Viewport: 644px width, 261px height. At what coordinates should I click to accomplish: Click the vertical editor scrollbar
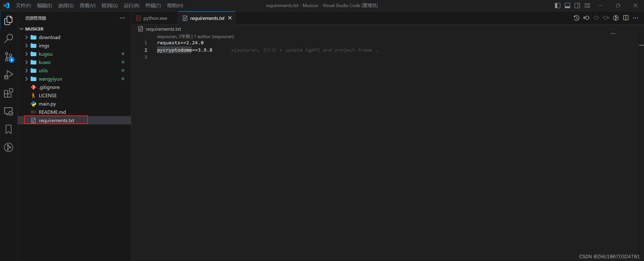click(x=641, y=146)
